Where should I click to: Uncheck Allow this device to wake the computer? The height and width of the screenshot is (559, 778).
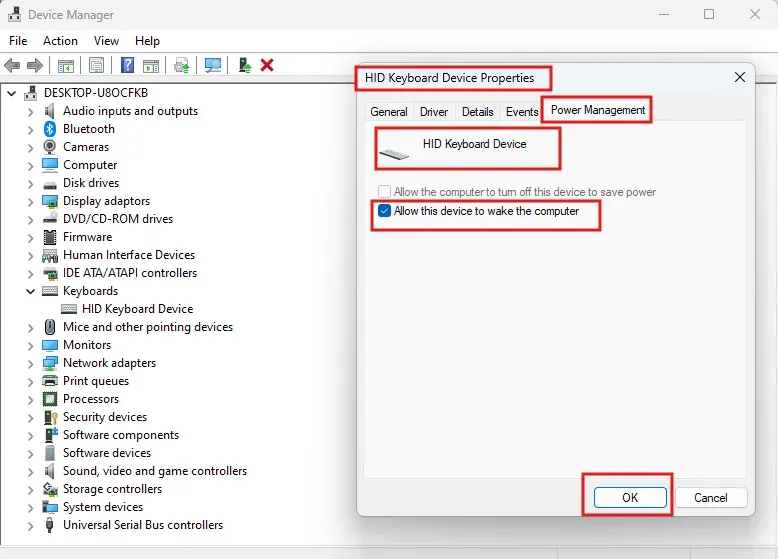384,211
